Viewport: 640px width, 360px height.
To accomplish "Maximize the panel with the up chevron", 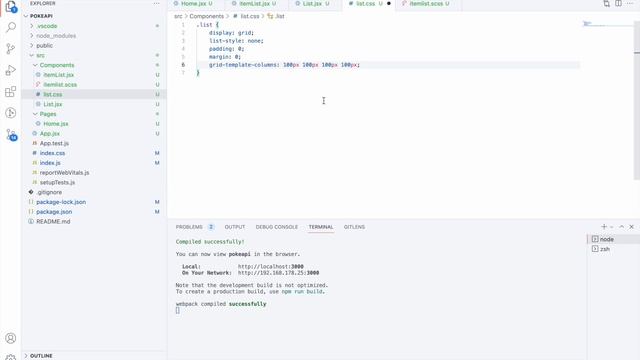I will [x=622, y=227].
